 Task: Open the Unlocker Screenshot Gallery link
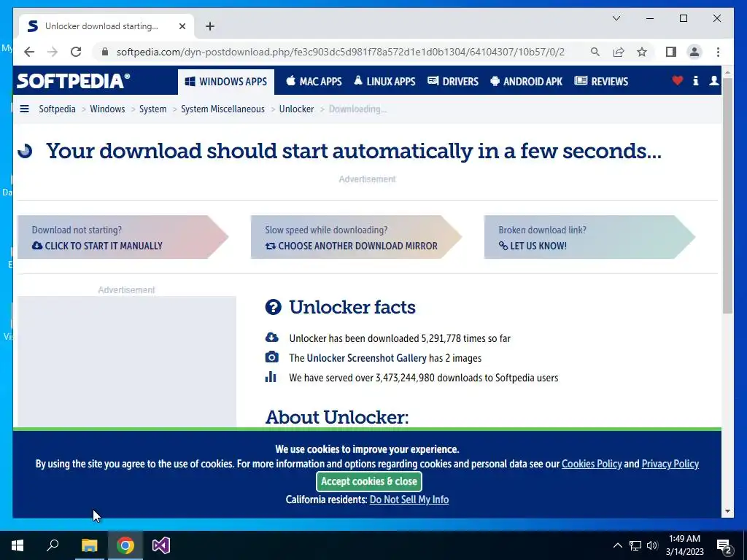366,358
